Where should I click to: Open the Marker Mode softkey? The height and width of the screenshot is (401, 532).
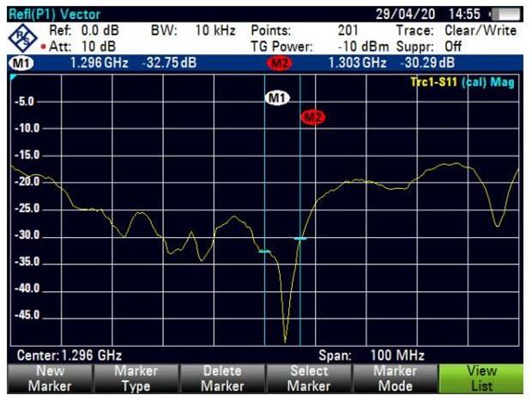(x=396, y=379)
